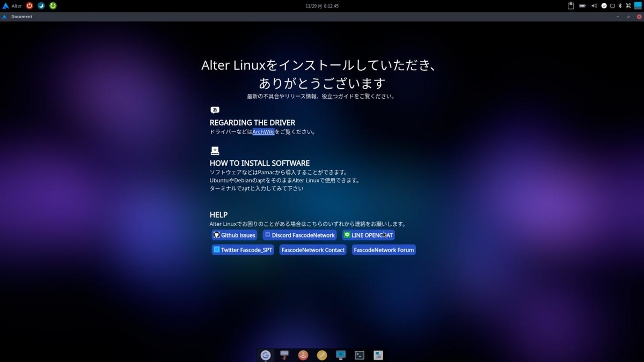The image size is (644, 362).
Task: Click the blue moon sleep icon in panel
Action: (x=41, y=6)
